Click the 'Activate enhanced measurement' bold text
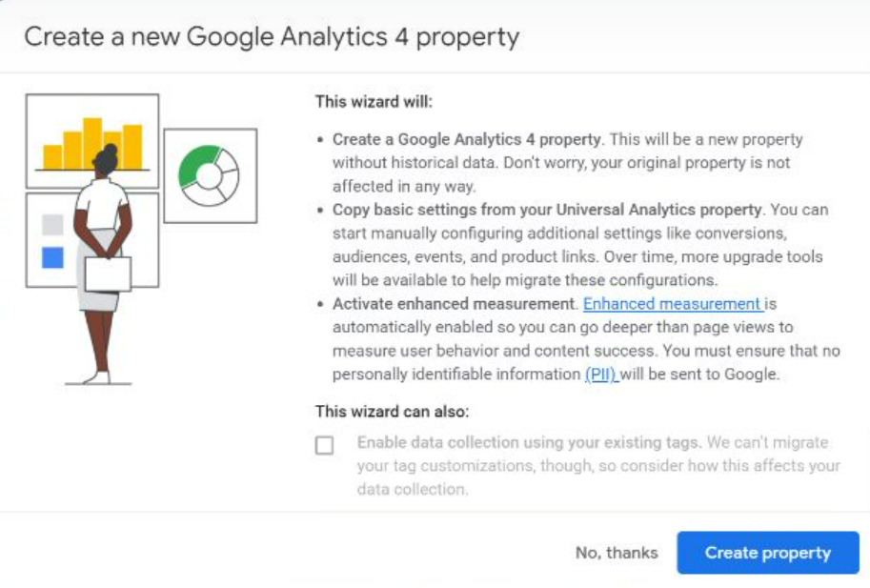 (454, 304)
